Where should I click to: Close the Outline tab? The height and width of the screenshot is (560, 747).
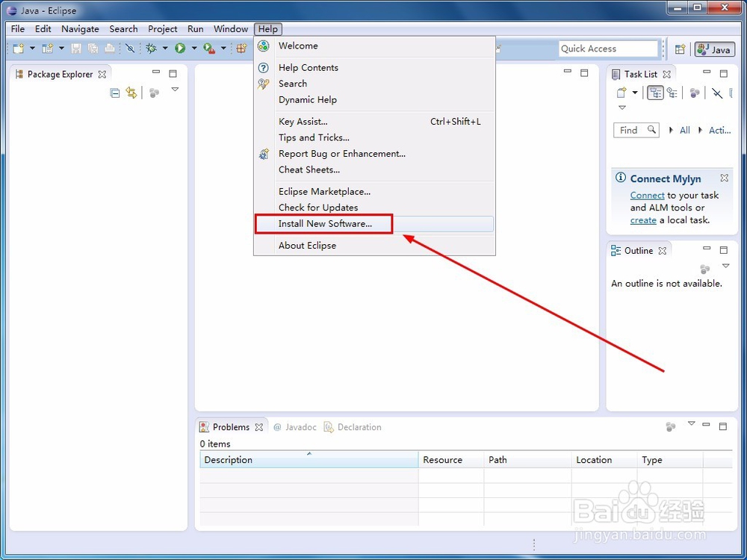pyautogui.click(x=663, y=250)
